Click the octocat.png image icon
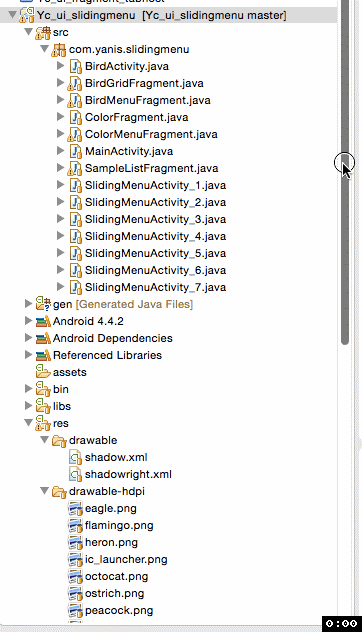 click(x=75, y=576)
